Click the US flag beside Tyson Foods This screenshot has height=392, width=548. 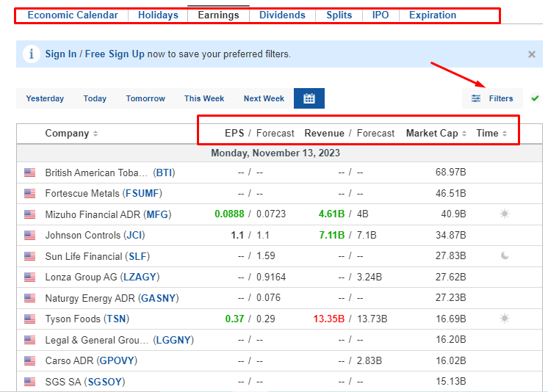pos(29,319)
